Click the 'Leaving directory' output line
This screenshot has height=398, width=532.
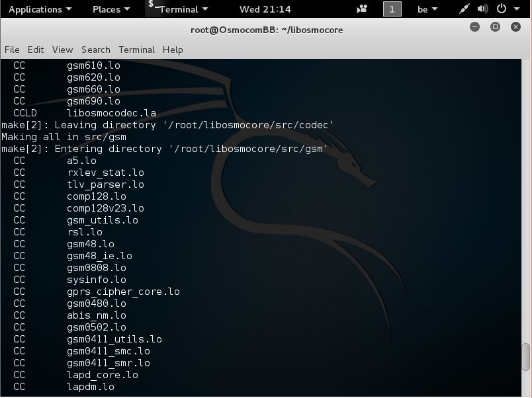(x=167, y=125)
